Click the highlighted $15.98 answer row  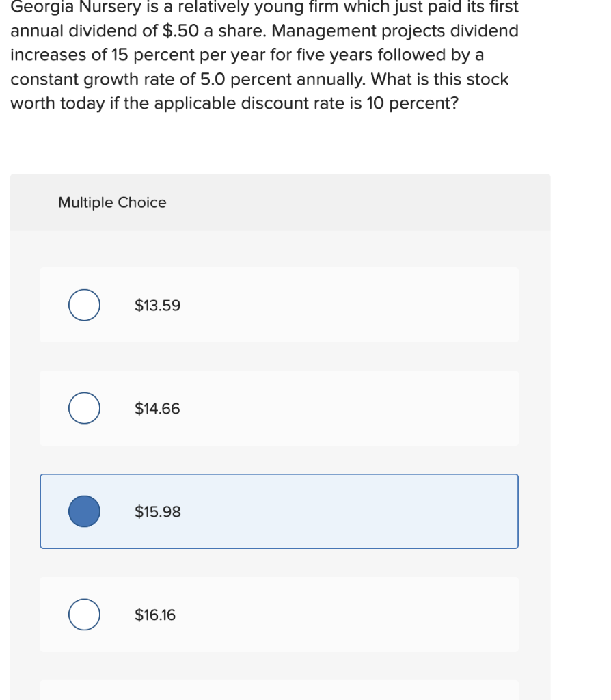(x=279, y=511)
